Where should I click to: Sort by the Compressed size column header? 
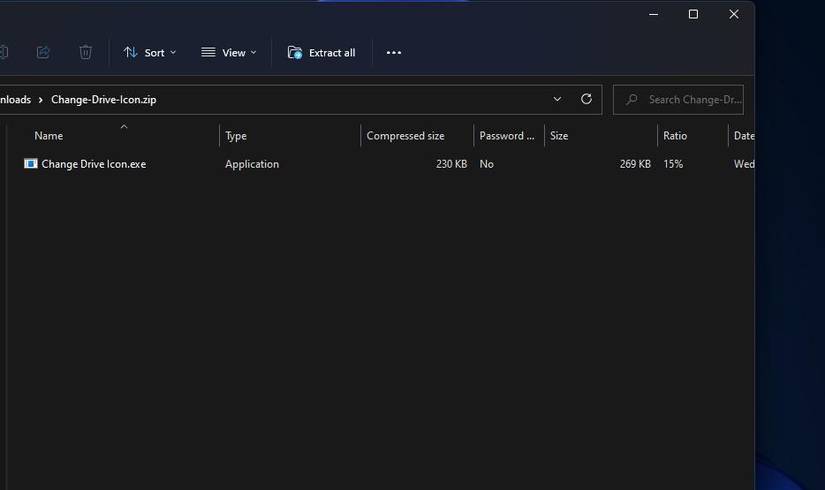coord(405,136)
